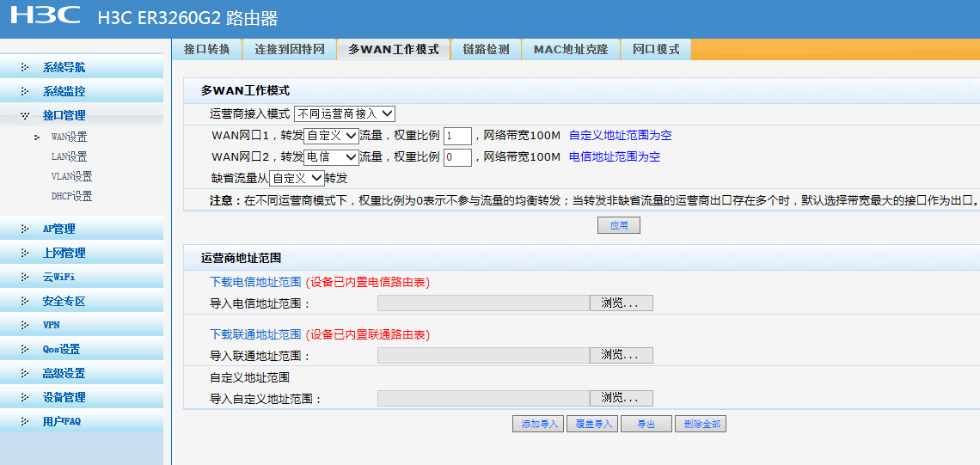
Task: Select VLAN设置 in the sidebar
Action: (x=71, y=177)
